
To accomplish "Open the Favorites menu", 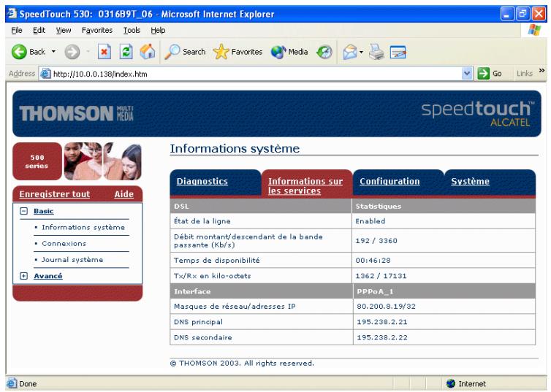I will 97,30.
